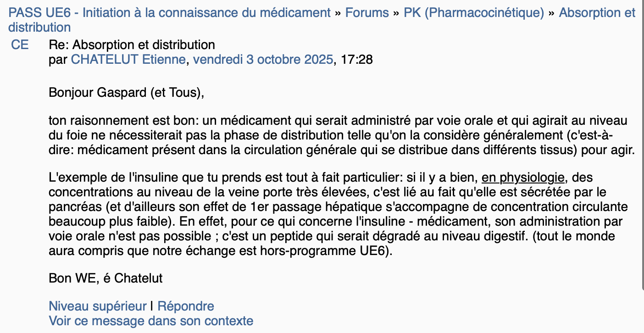Open the PASS UE6 course breadcrumb link
Screen dimensions: 644x333
169,12
